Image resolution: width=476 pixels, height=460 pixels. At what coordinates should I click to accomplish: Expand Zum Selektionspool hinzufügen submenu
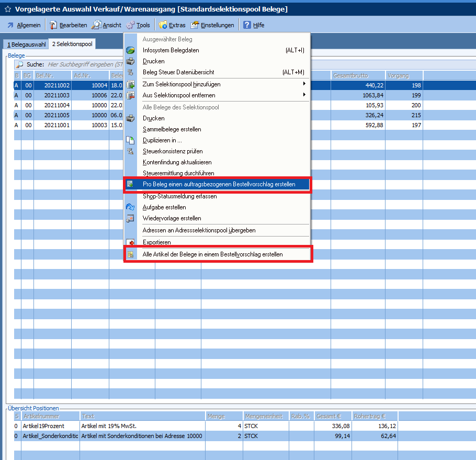[x=304, y=84]
